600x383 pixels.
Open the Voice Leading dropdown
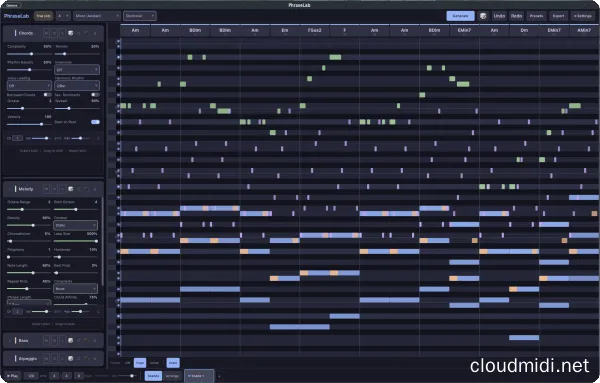[x=29, y=86]
